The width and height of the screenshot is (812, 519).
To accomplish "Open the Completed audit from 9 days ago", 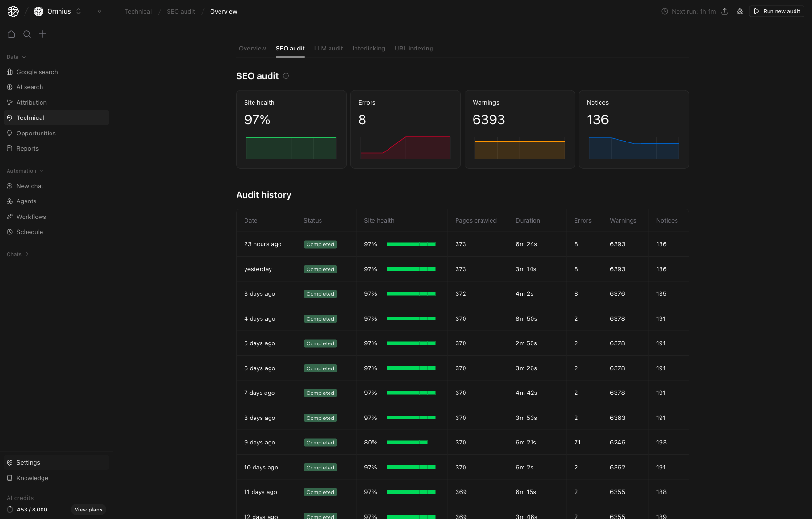I will (x=320, y=443).
